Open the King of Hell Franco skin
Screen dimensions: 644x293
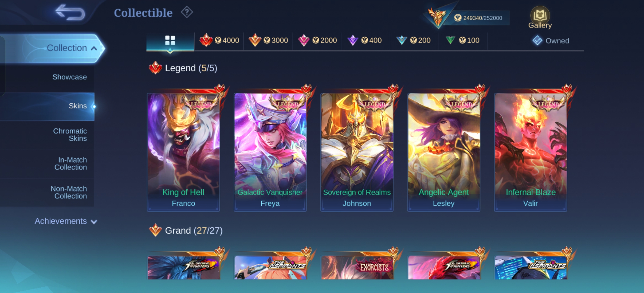pyautogui.click(x=183, y=152)
